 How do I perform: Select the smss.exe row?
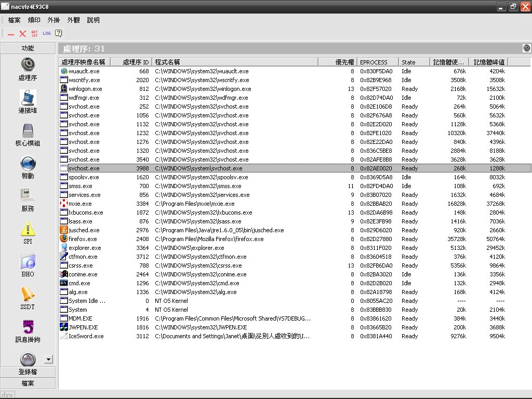(x=295, y=186)
